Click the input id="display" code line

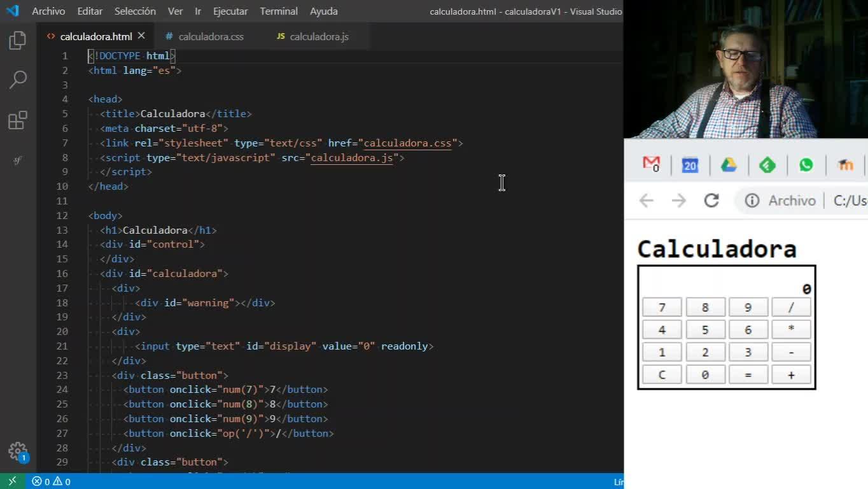[x=284, y=346]
